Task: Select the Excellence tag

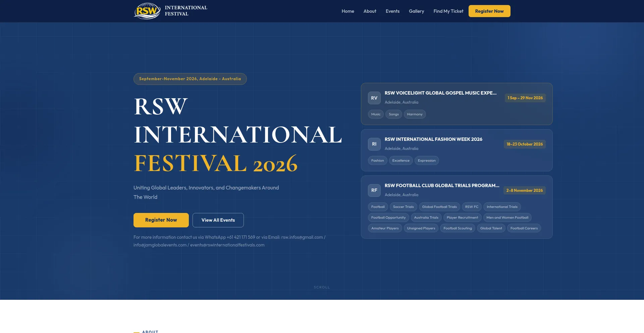Action: pos(401,161)
